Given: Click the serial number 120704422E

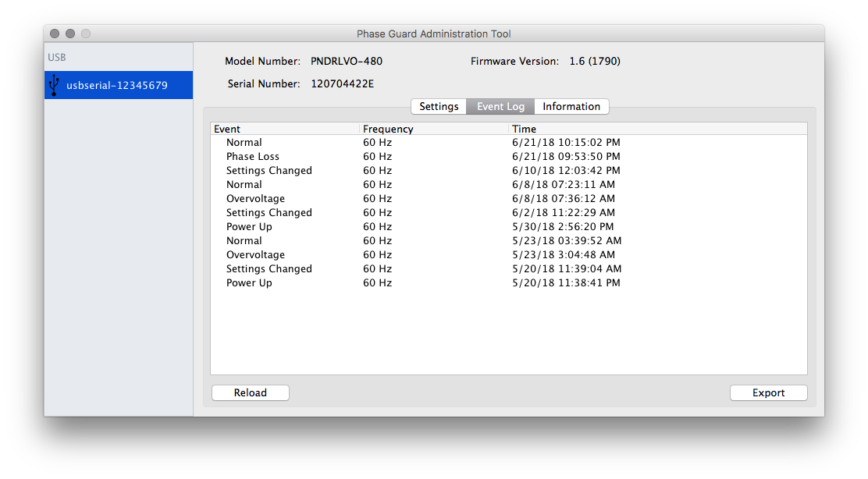Looking at the screenshot, I should point(342,83).
